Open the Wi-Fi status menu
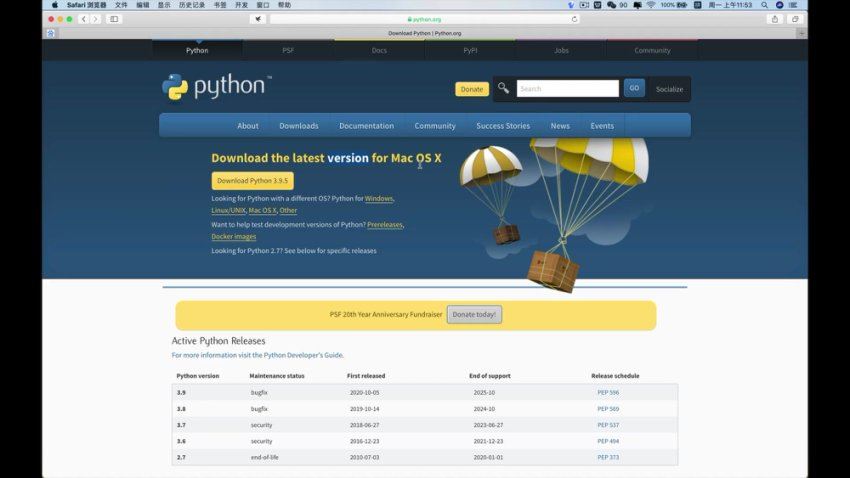Screen dimensions: 850x478 point(651,5)
